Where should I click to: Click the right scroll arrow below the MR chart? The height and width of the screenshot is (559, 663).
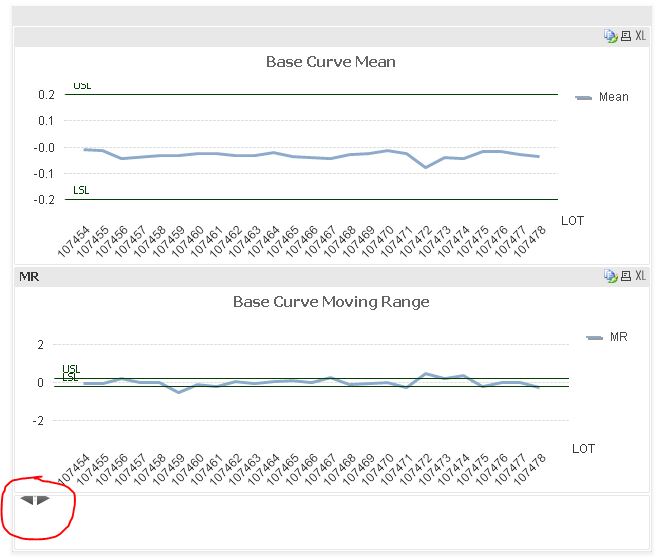(x=43, y=500)
